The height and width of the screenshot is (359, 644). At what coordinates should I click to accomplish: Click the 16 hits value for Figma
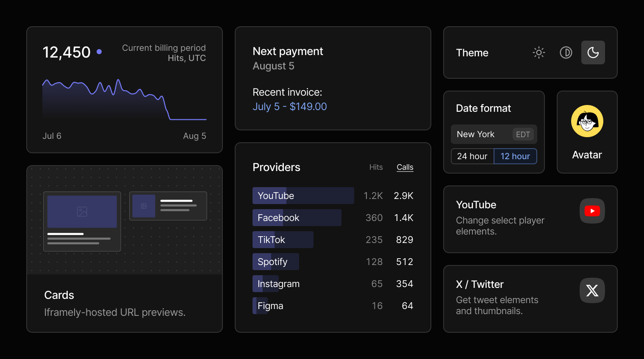tap(378, 306)
